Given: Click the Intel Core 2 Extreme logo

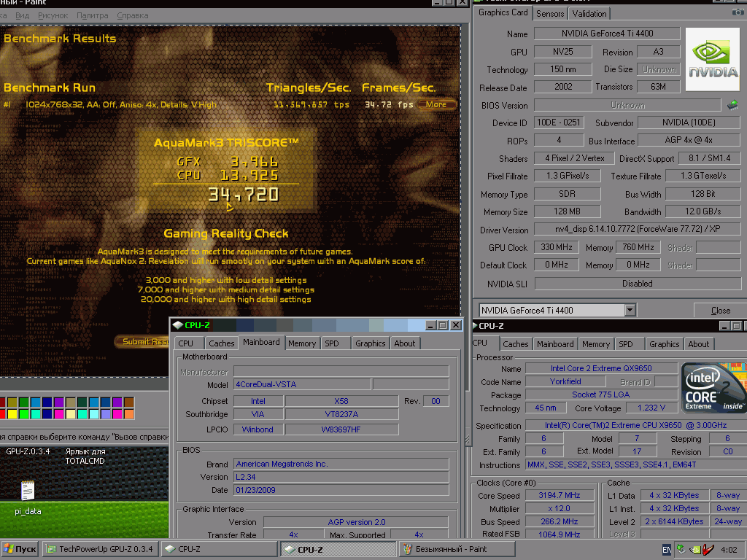Looking at the screenshot, I should [713, 388].
